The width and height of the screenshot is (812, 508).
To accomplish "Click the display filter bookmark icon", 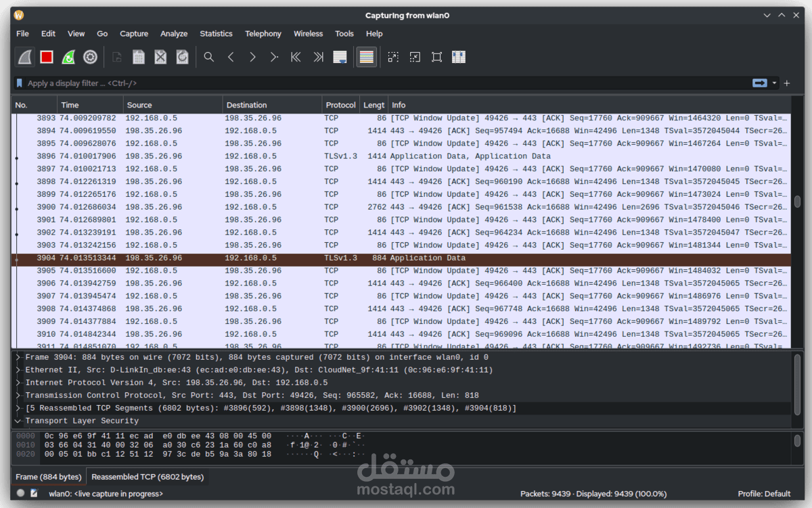I will [20, 83].
